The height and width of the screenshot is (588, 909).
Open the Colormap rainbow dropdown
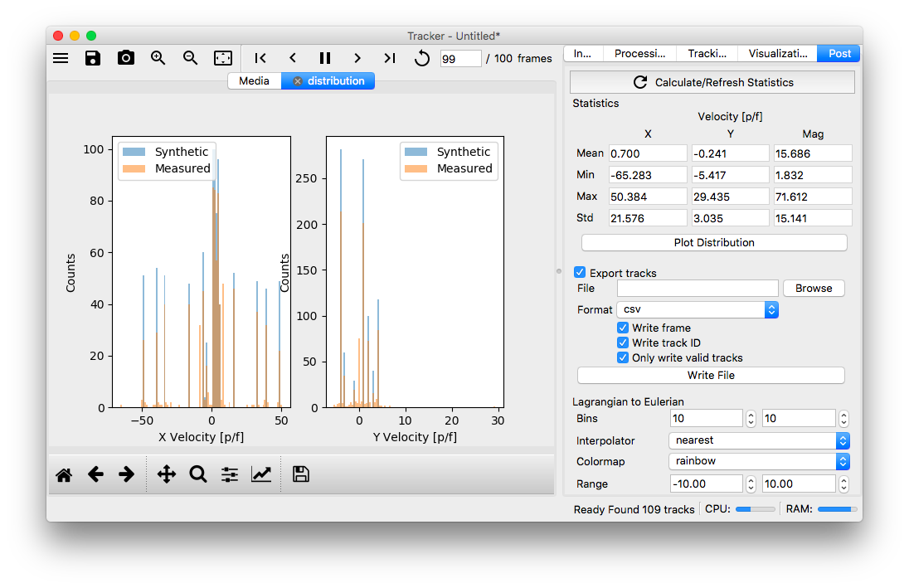pyautogui.click(x=759, y=461)
